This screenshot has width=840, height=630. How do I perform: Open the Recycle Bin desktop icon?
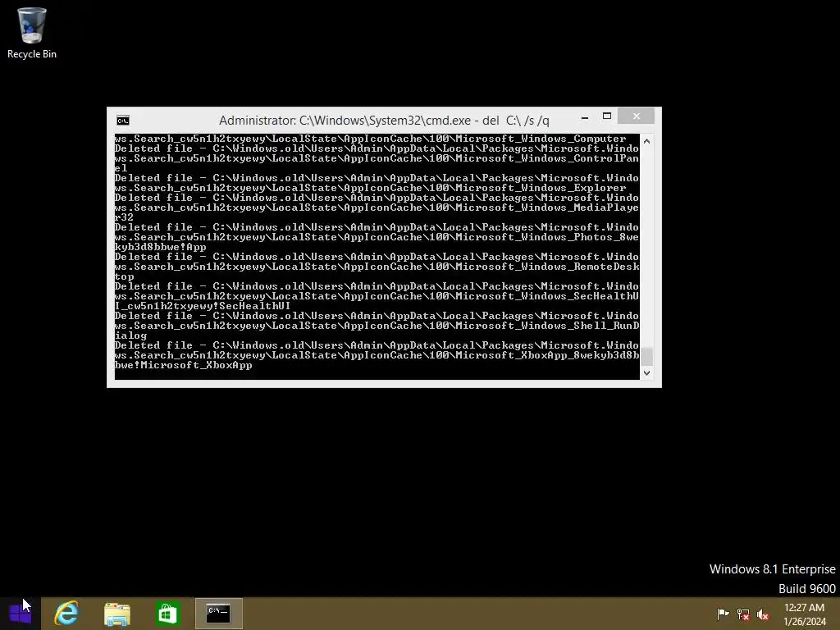click(x=32, y=33)
